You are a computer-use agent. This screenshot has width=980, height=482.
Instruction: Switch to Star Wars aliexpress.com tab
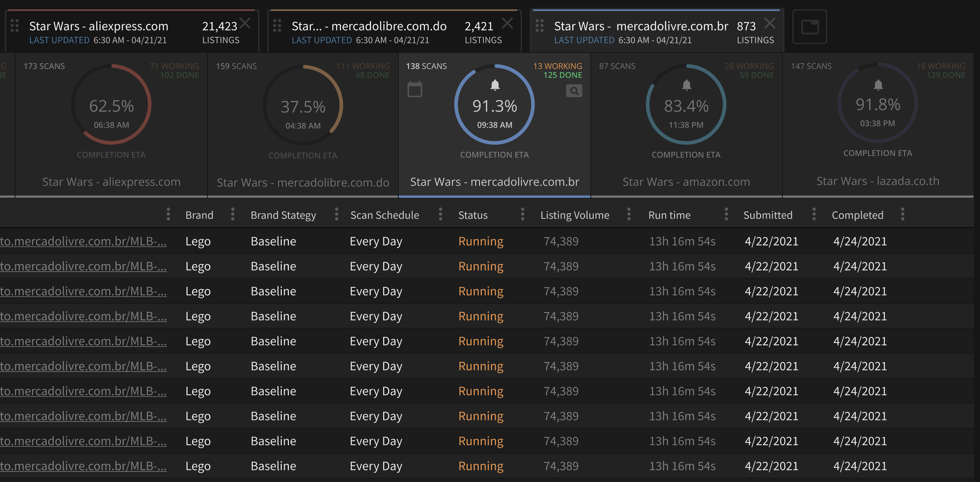(x=99, y=27)
